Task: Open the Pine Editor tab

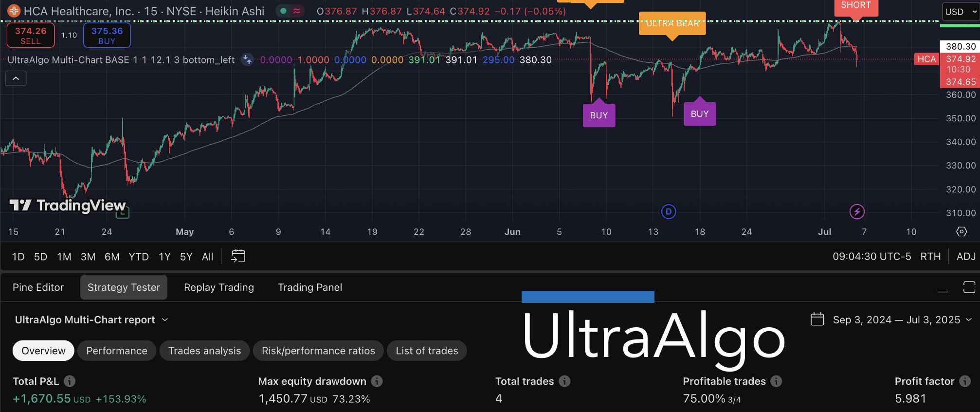Action: point(38,287)
